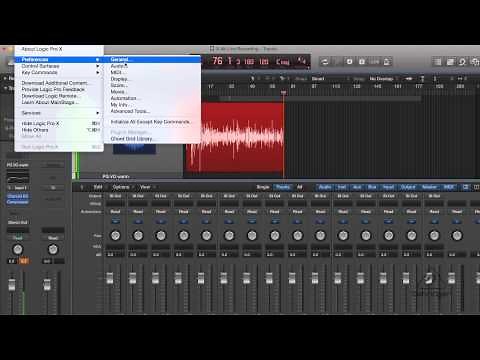Toggle the Aux channel filter button
480x360 pixels.
(x=357, y=187)
